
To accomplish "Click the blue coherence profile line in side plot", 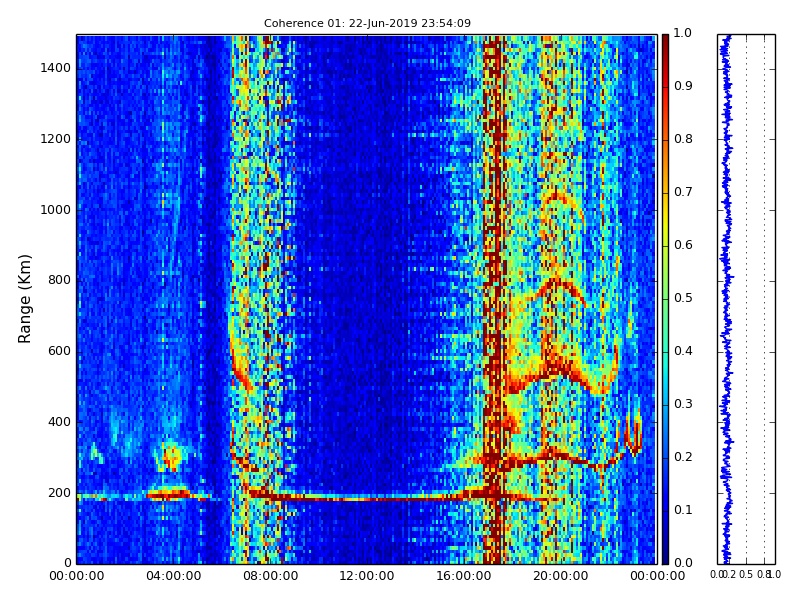I will (726, 299).
